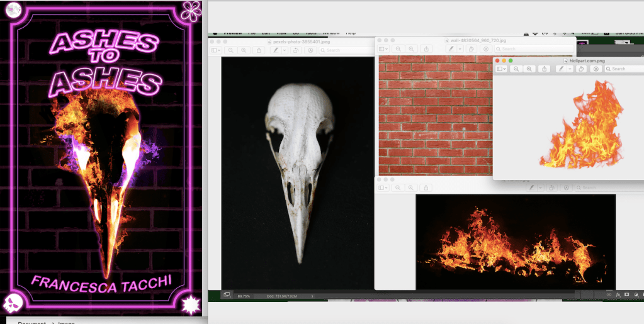This screenshot has width=644, height=324.
Task: Zoom out in the skull photo window
Action: [x=232, y=50]
